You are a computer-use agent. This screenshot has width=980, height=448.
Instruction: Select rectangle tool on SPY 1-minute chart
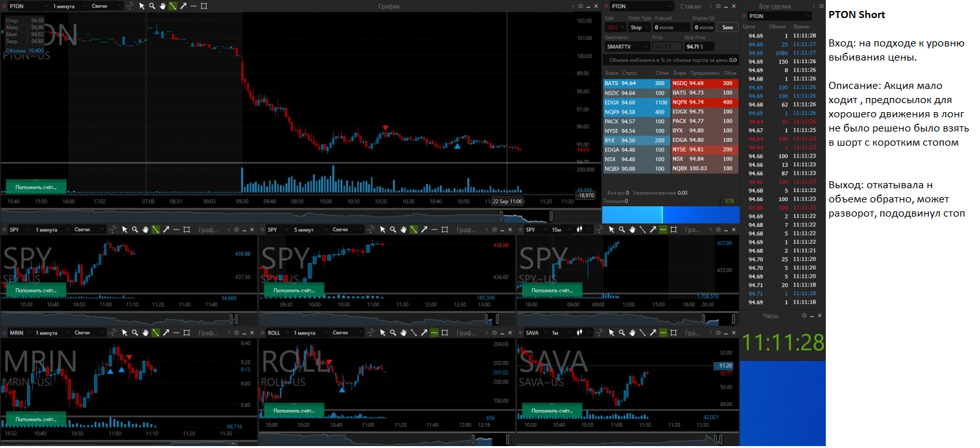tap(186, 229)
